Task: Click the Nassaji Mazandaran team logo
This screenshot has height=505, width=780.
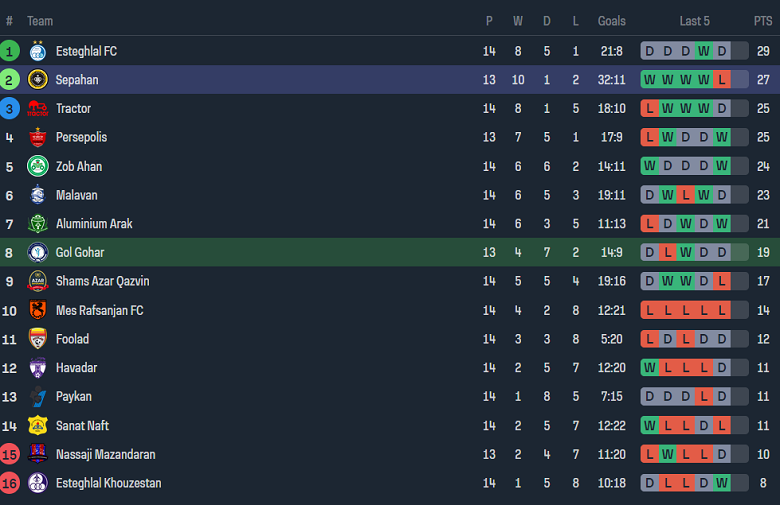Action: click(38, 455)
